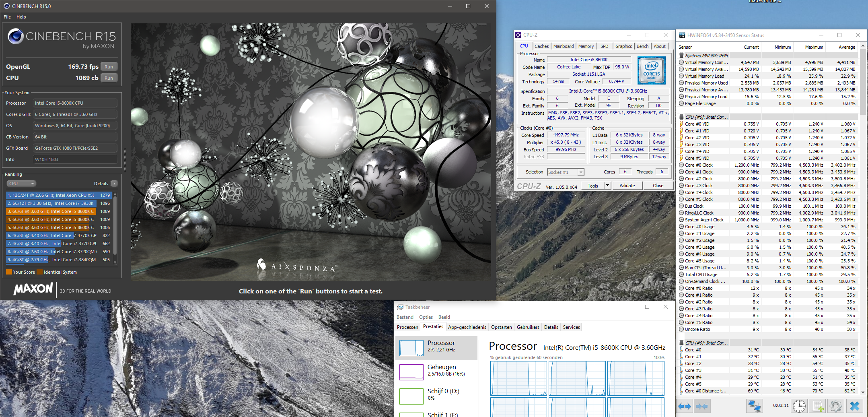Click lightning icon beside Core #0 VID
The height and width of the screenshot is (417, 868).
pos(681,124)
